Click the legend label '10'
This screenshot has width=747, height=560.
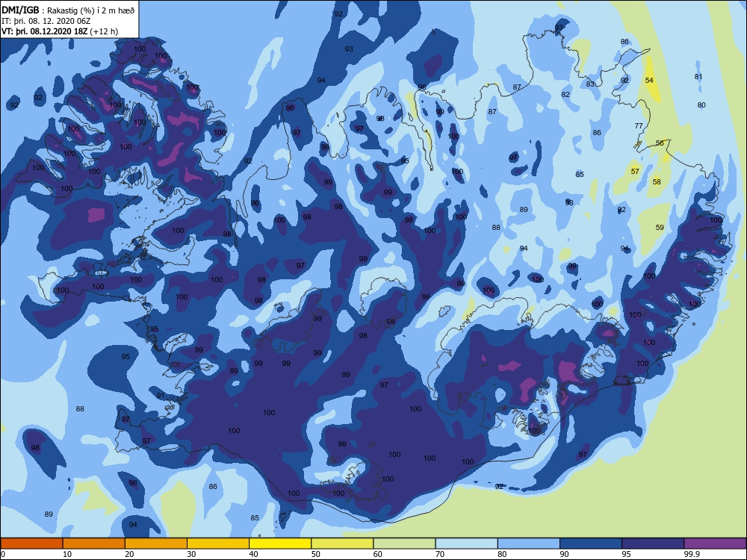67,554
